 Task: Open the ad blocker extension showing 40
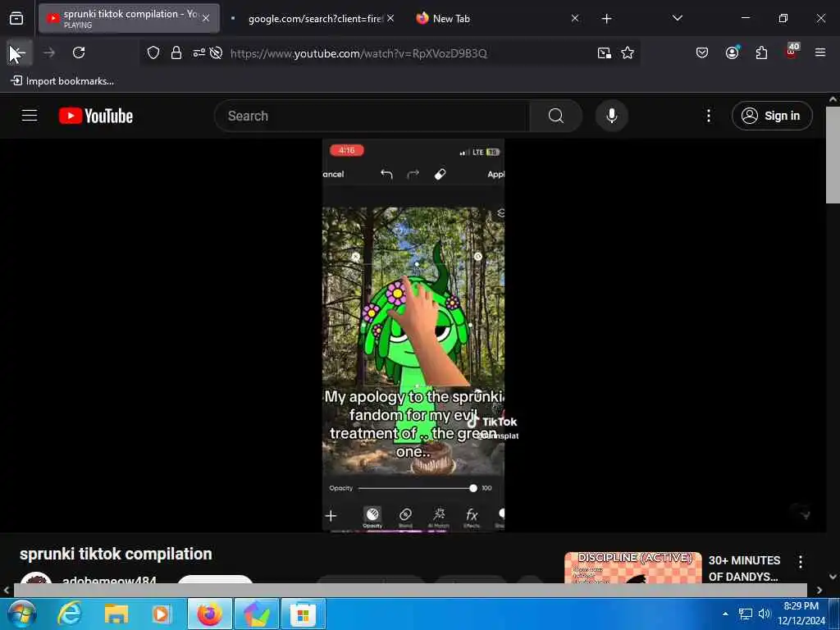[x=792, y=52]
